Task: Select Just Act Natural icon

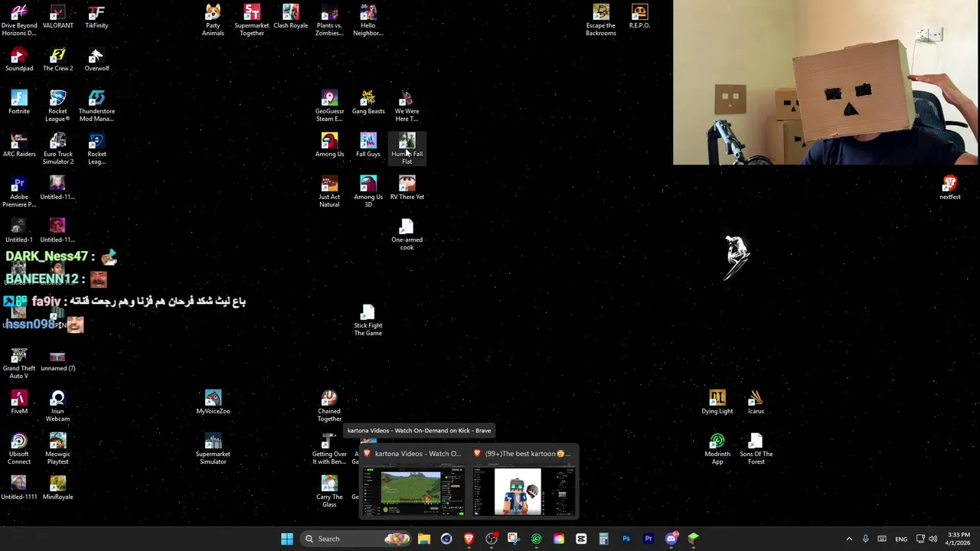Action: click(329, 192)
